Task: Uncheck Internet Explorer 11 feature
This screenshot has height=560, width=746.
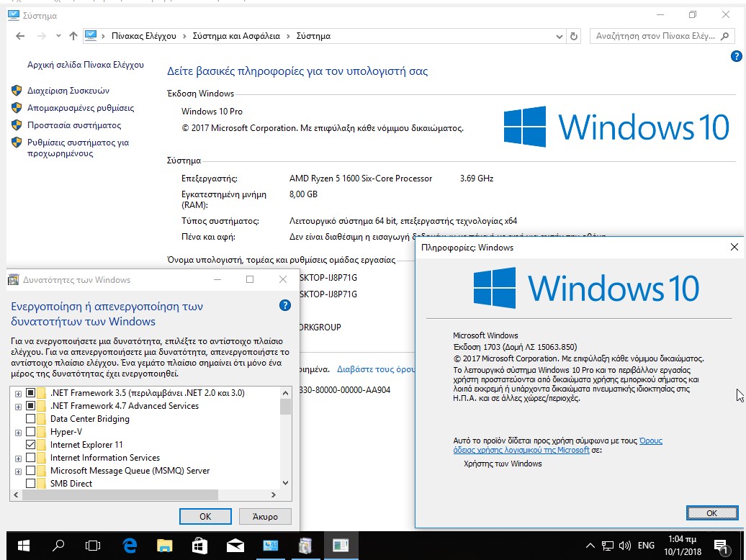Action: click(30, 445)
